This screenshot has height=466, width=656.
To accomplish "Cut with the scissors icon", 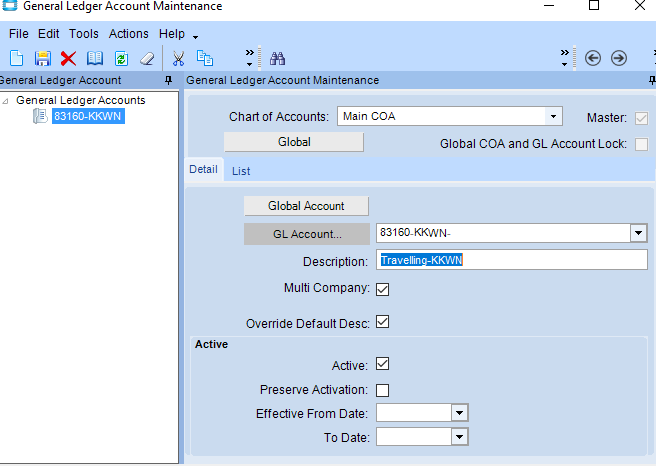I will 179,58.
